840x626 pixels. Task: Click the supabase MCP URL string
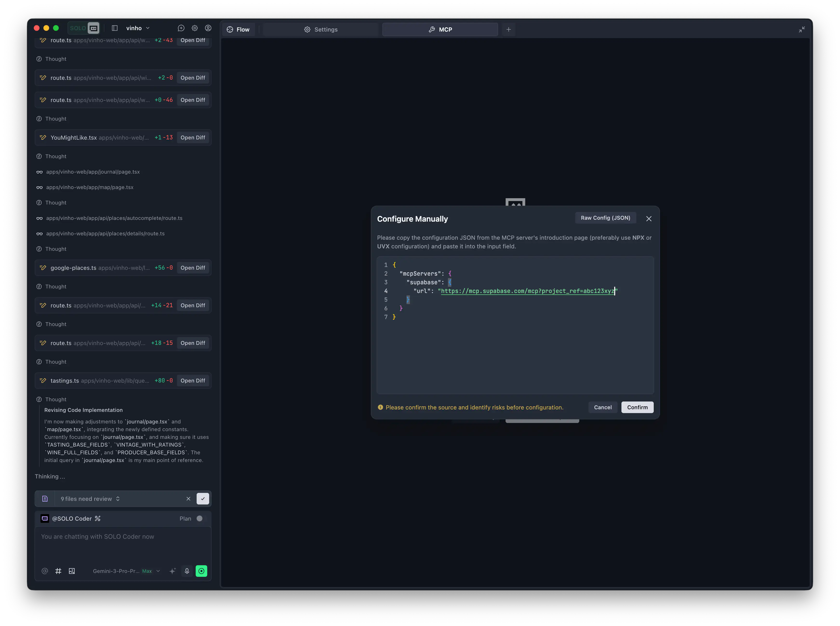528,291
